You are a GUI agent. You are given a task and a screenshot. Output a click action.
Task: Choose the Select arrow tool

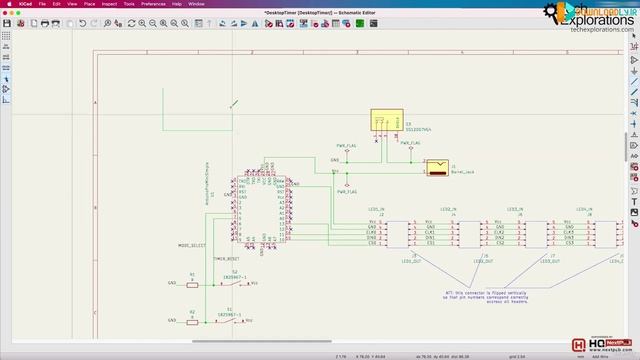click(634, 36)
